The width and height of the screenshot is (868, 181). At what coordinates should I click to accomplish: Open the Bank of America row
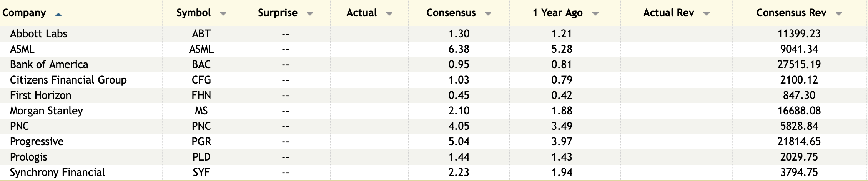coord(49,65)
